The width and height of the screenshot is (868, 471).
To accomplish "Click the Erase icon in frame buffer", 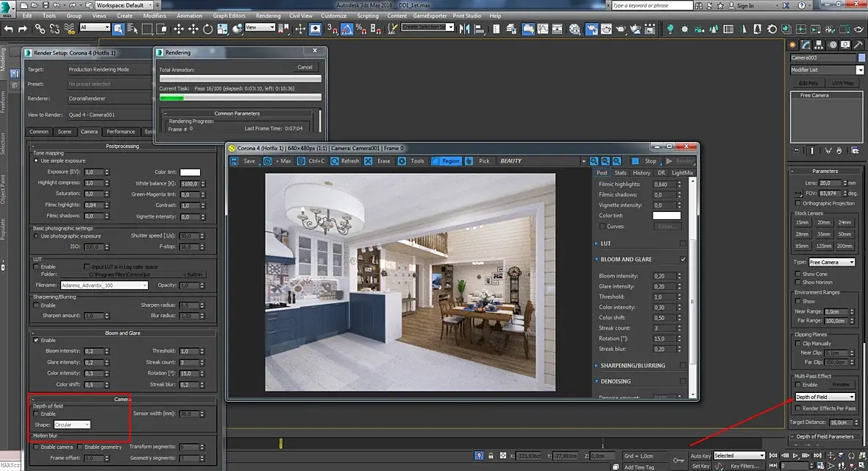I will click(369, 161).
